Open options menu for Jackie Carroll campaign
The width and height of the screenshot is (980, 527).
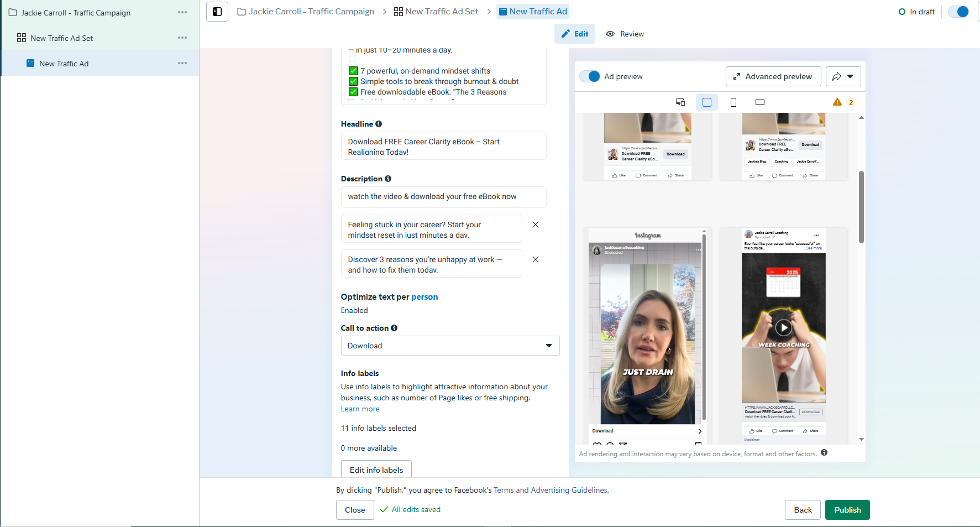click(x=182, y=12)
